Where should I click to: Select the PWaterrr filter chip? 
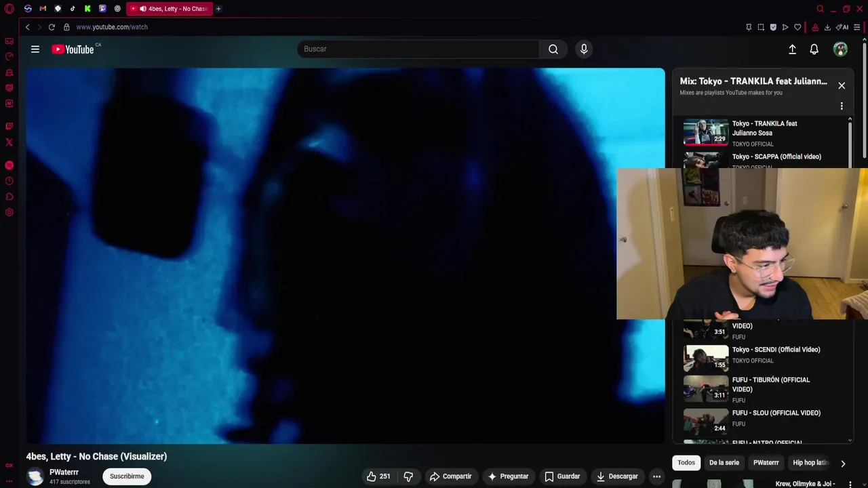pos(766,463)
